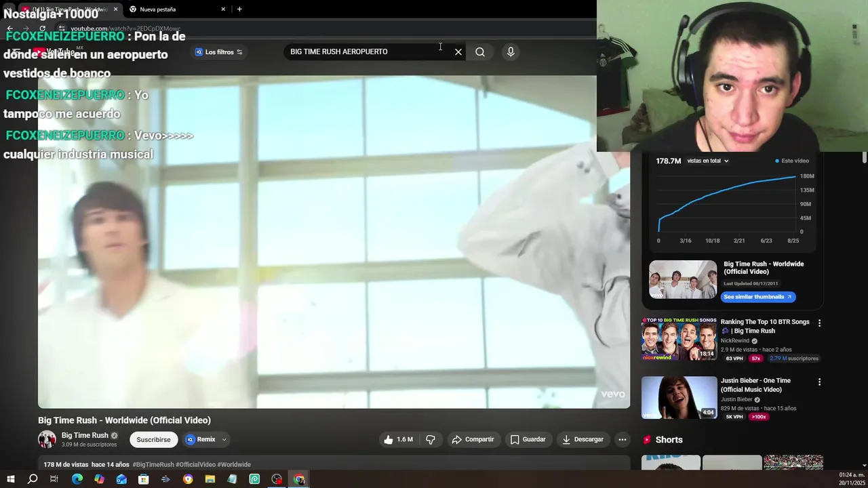Open File Explorer from taskbar

(x=210, y=479)
